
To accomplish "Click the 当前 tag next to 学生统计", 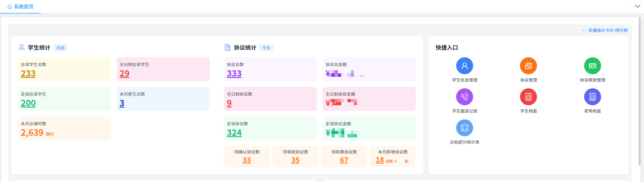I will [x=60, y=48].
